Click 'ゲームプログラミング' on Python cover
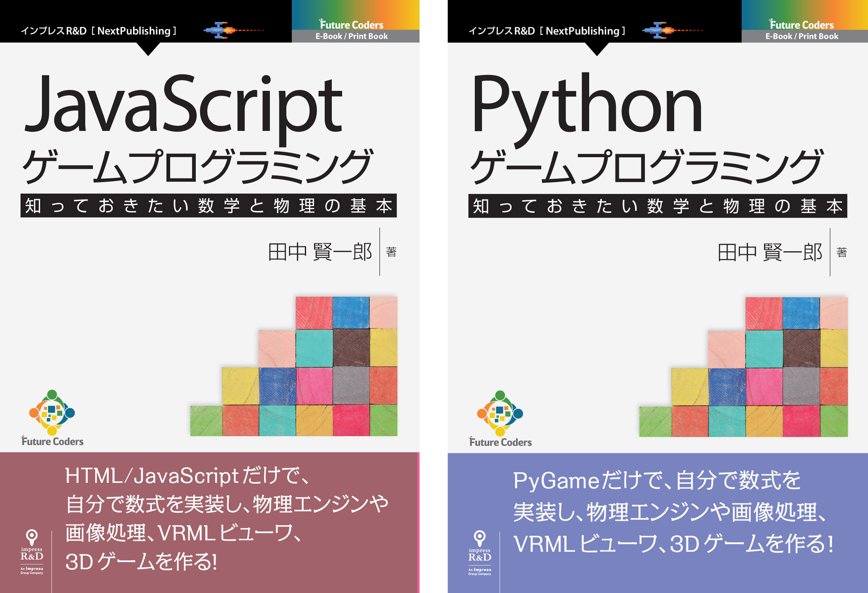 tap(646, 166)
